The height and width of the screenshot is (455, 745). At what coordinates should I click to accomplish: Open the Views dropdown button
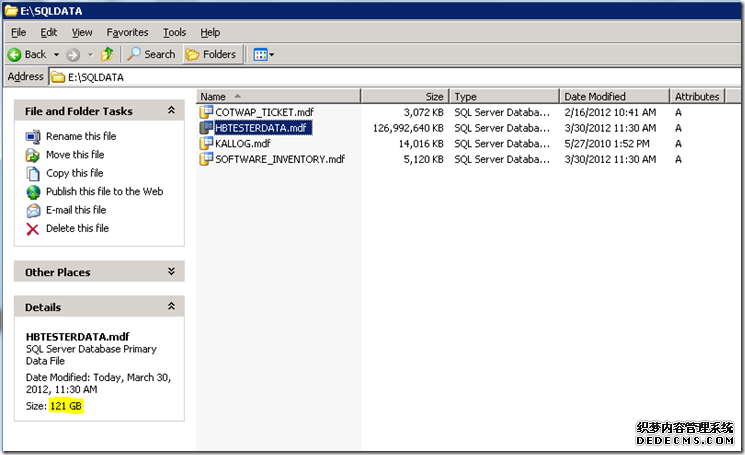click(264, 54)
